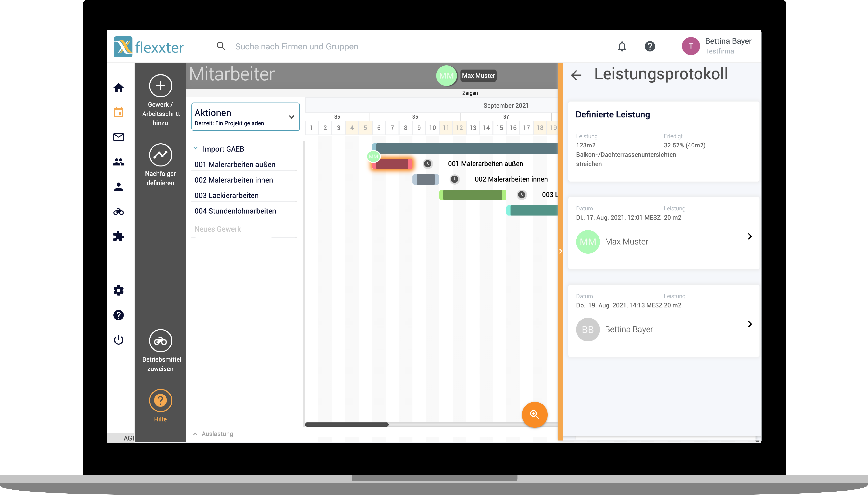Expand Auslastung section
868x495 pixels.
[213, 434]
